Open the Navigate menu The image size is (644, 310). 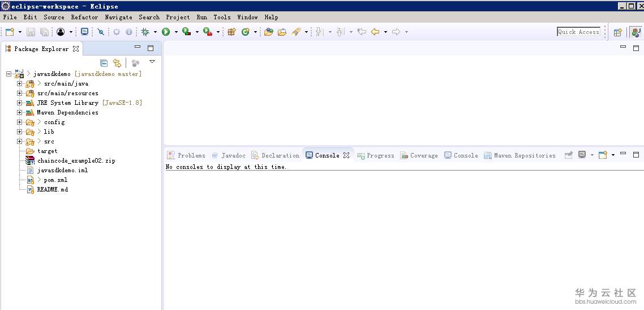[119, 17]
